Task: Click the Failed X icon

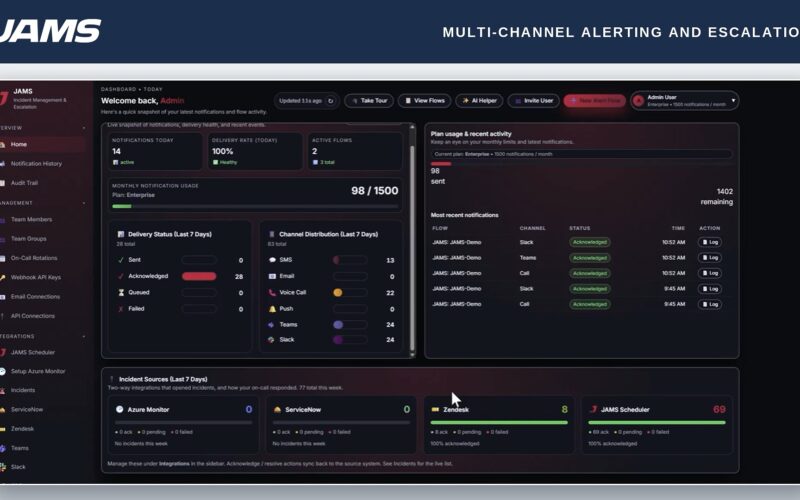Action: (121, 309)
